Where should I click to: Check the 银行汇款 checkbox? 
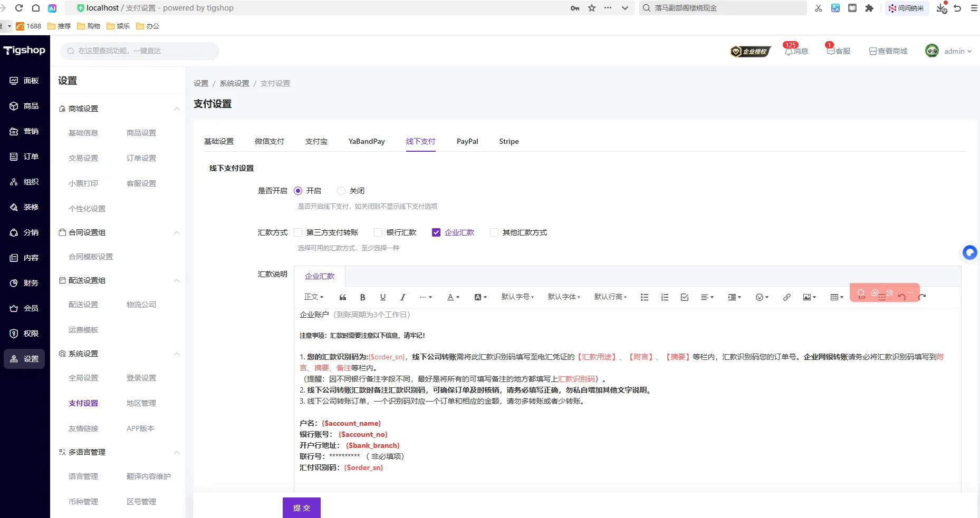pyautogui.click(x=378, y=232)
